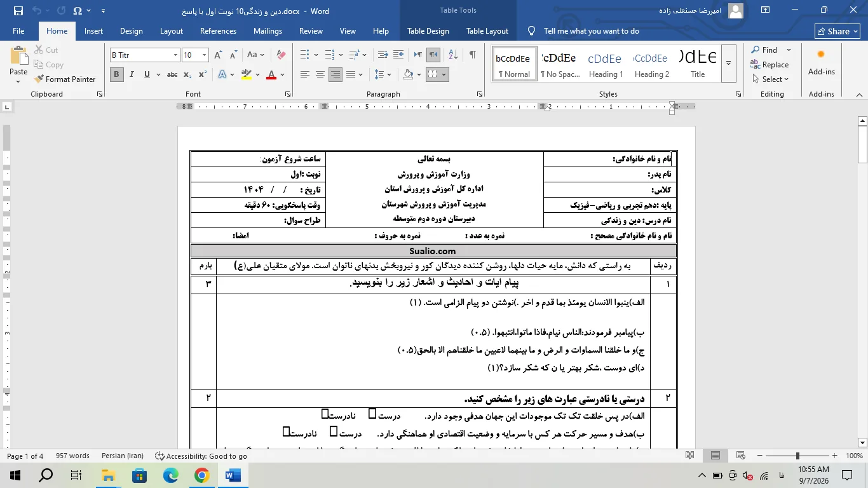868x488 pixels.
Task: Switch to the References tab
Action: coord(218,31)
